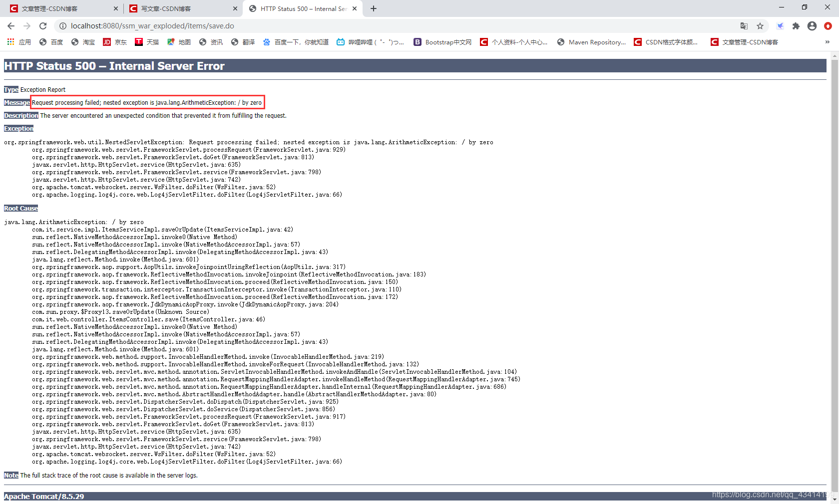Open the 淘宝 bookmark
The image size is (839, 504).
(x=83, y=42)
